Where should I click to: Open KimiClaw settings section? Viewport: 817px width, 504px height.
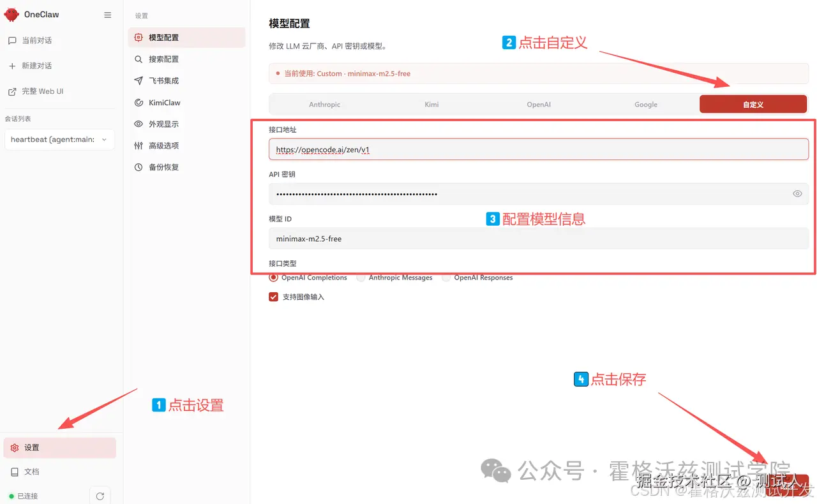point(186,103)
